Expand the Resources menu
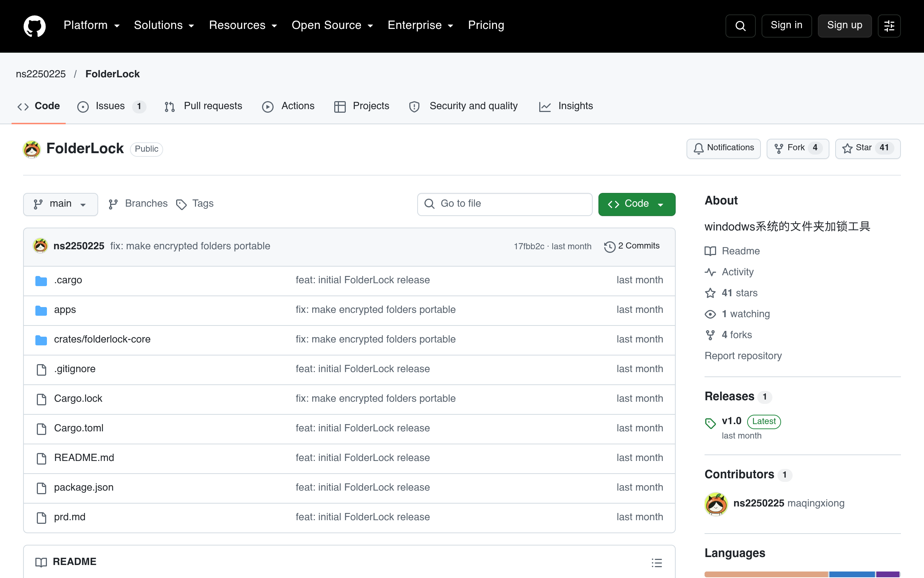 click(x=243, y=25)
